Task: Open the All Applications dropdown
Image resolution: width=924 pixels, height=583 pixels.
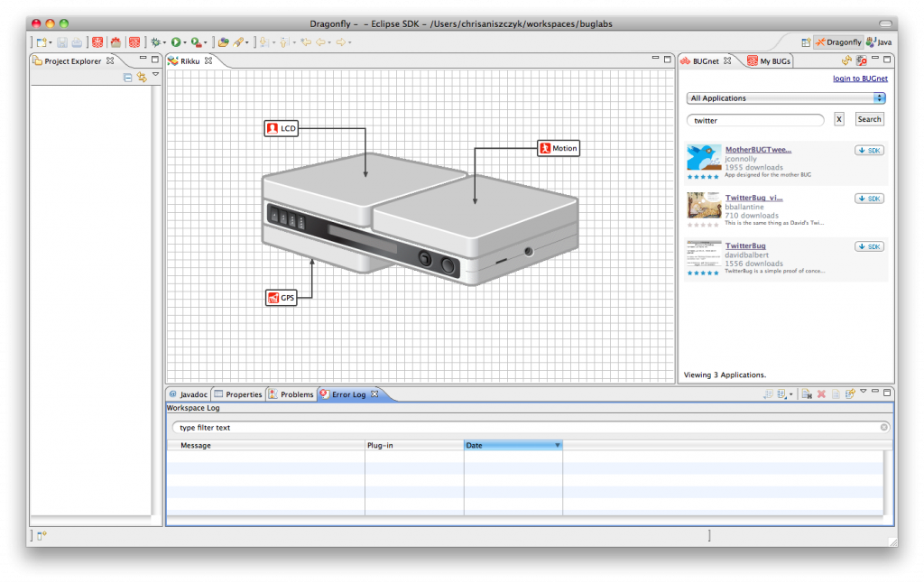Action: click(785, 97)
